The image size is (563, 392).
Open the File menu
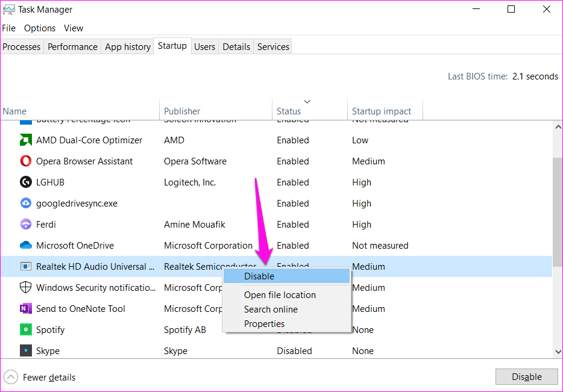pyautogui.click(x=8, y=28)
